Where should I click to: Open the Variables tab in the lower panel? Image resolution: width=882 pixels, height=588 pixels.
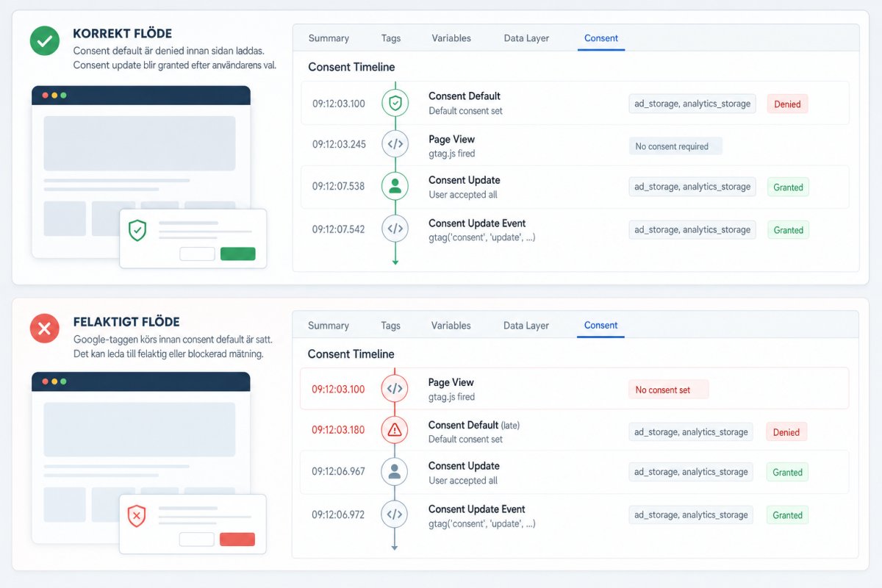(x=451, y=326)
